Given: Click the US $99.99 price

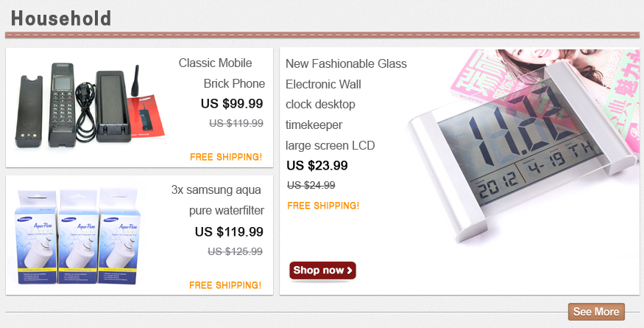Looking at the screenshot, I should click(x=232, y=104).
